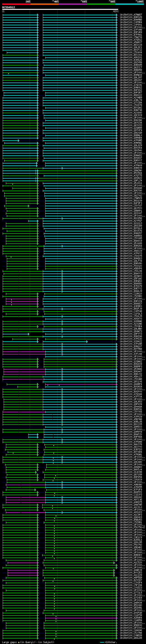Choose hit UniRef100_B9FUR9

tap(131, 32)
